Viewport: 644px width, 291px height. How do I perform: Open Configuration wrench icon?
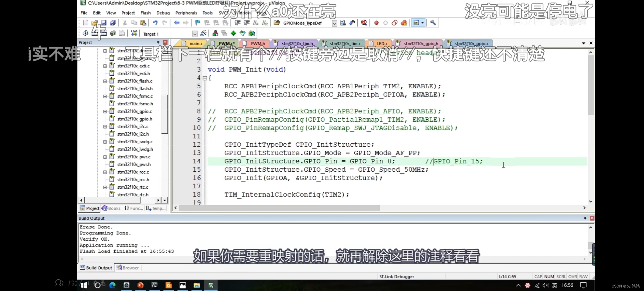click(x=433, y=23)
